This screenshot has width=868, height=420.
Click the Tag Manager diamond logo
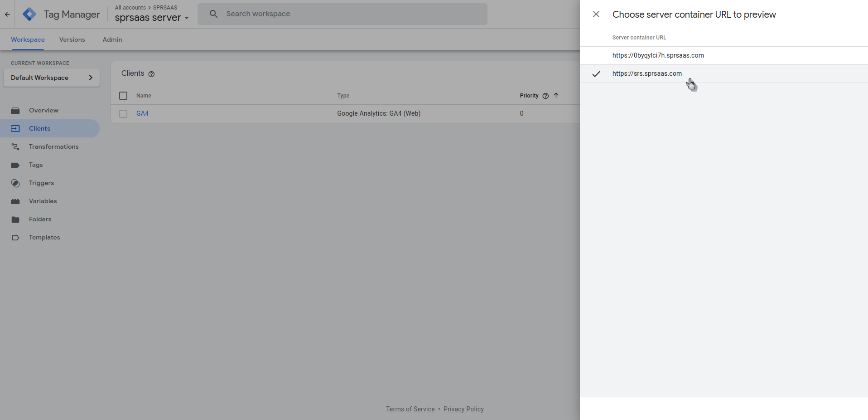pyautogui.click(x=29, y=14)
